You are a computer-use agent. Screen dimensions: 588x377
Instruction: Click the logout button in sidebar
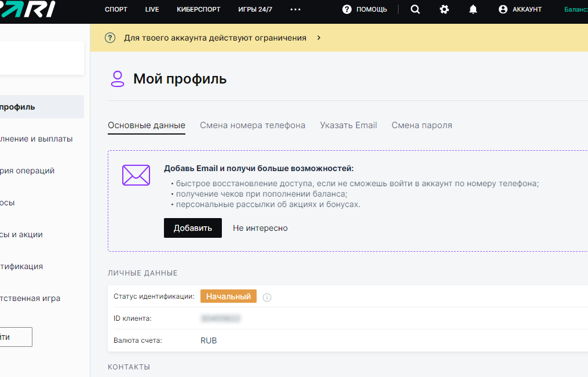coord(16,337)
